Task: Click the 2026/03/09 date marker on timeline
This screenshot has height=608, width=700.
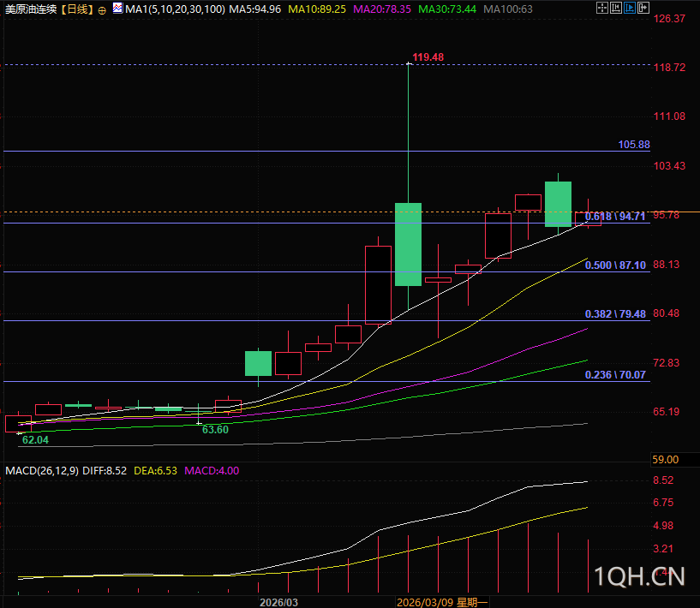Action: [426, 602]
